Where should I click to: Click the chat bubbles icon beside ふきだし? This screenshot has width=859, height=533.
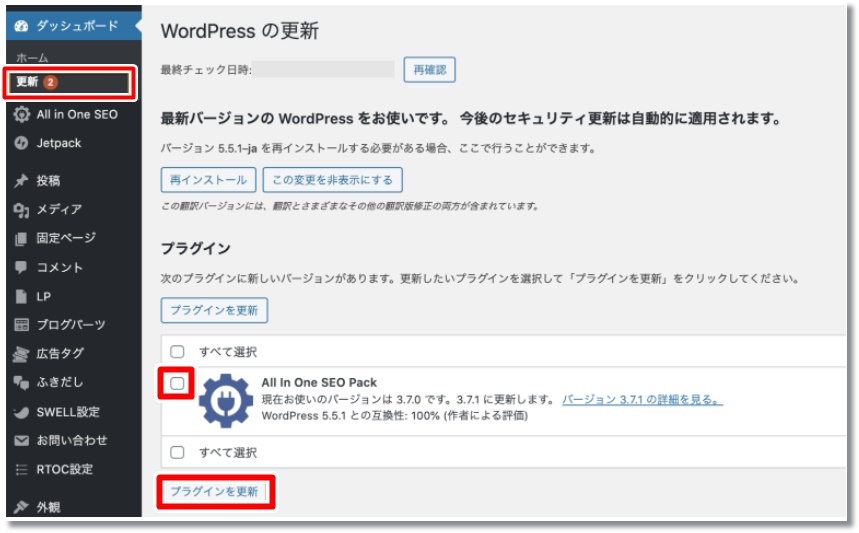coord(21,382)
